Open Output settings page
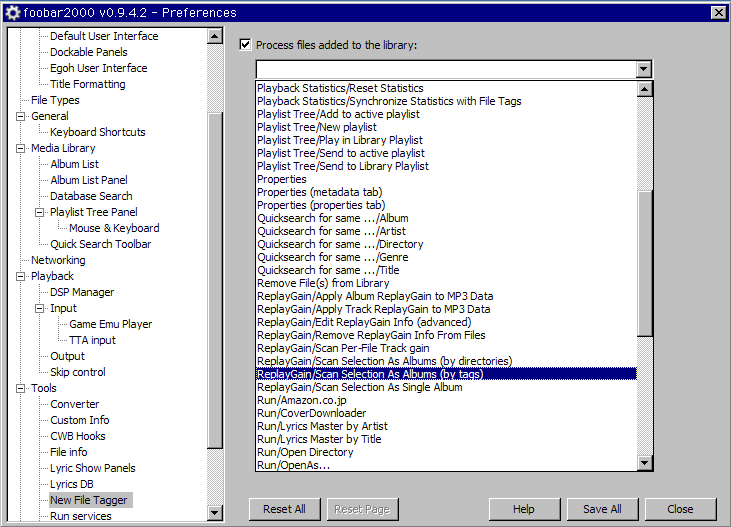731x527 pixels. click(68, 356)
